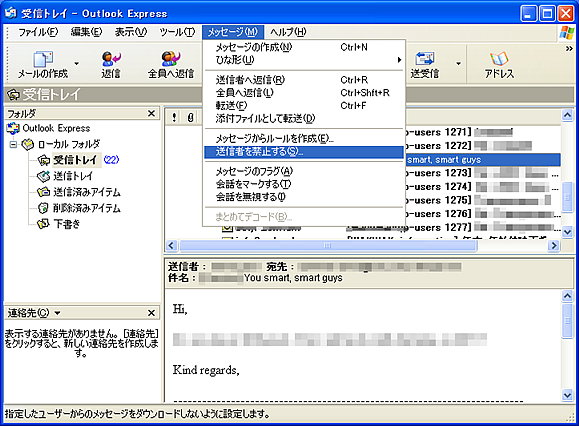Click the 返信 reply toolbar icon
Viewport: 579px width, 426px height.
[111, 59]
